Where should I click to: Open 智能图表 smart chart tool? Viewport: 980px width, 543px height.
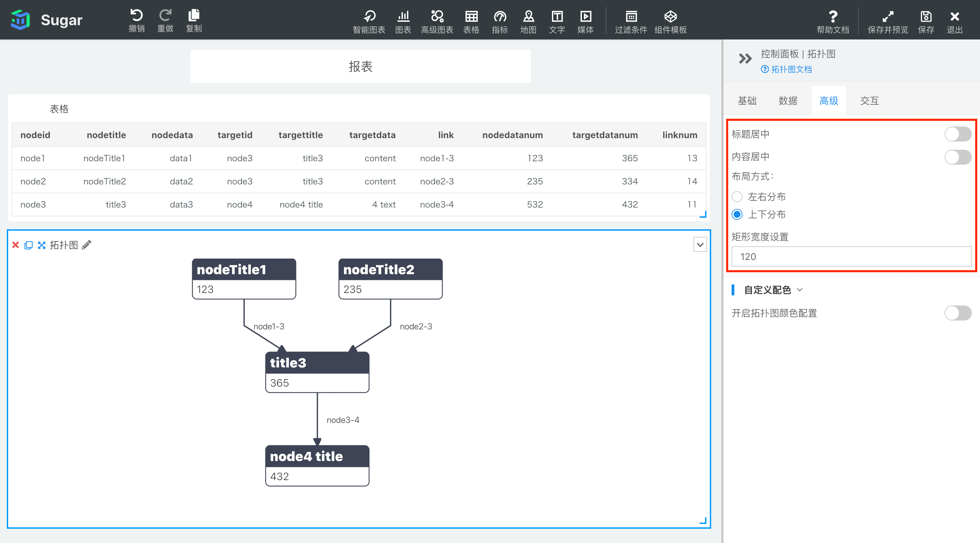pyautogui.click(x=369, y=21)
